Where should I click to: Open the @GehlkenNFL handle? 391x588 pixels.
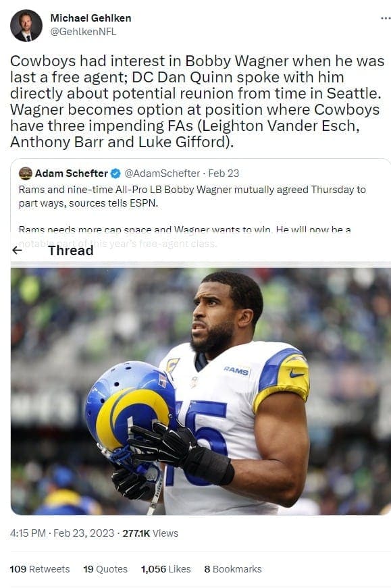tap(83, 32)
